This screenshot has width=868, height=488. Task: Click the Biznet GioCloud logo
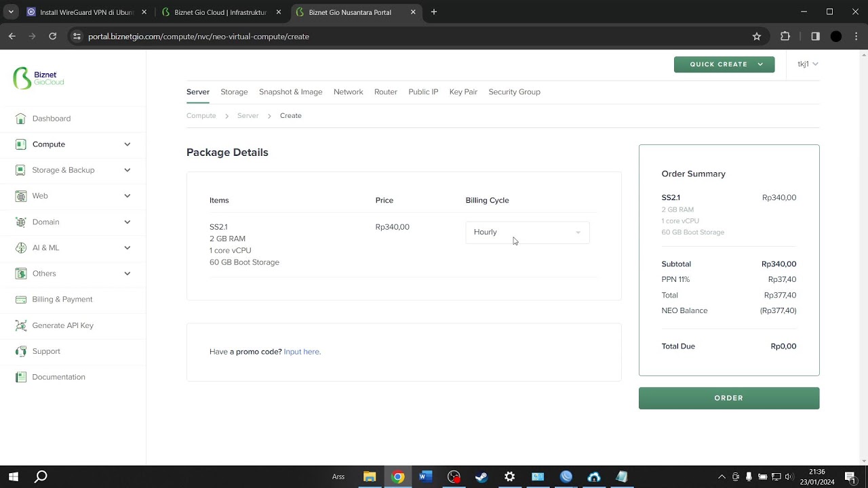click(39, 78)
